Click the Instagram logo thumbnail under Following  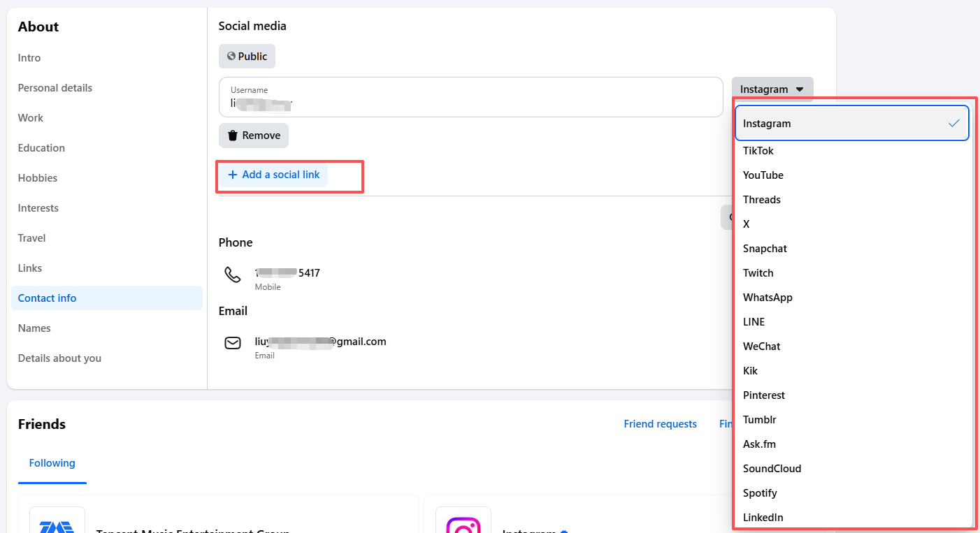tap(463, 520)
